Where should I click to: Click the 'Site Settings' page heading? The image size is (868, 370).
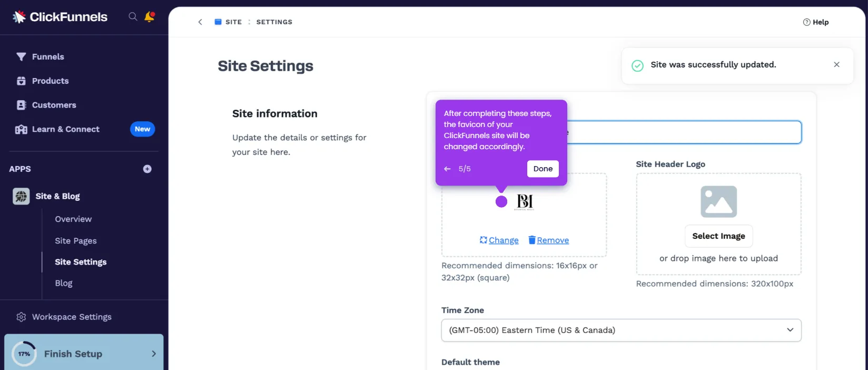point(265,66)
